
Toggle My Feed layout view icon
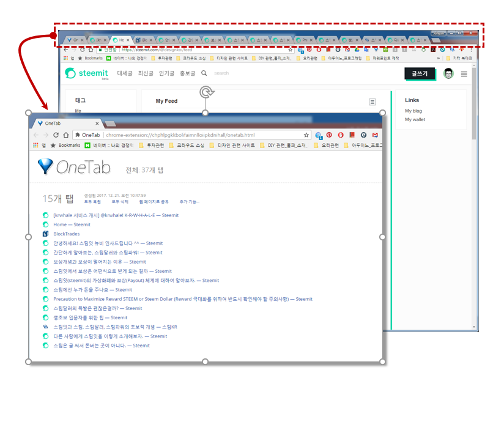pos(372,102)
